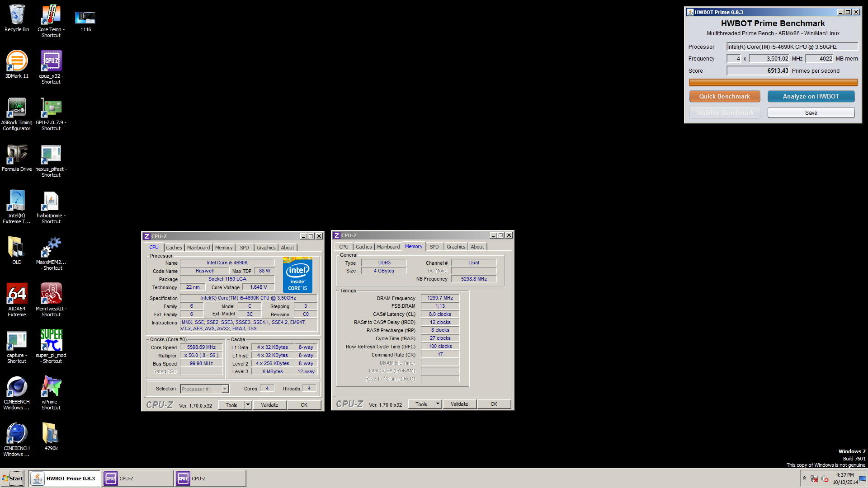
Task: Click Core Speed value 5598.69 MHz
Action: (201, 347)
